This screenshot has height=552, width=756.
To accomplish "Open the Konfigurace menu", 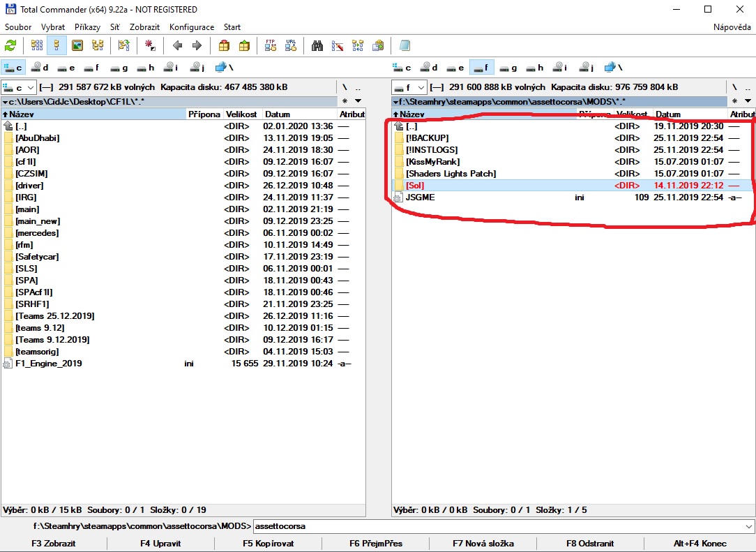I will [x=192, y=27].
